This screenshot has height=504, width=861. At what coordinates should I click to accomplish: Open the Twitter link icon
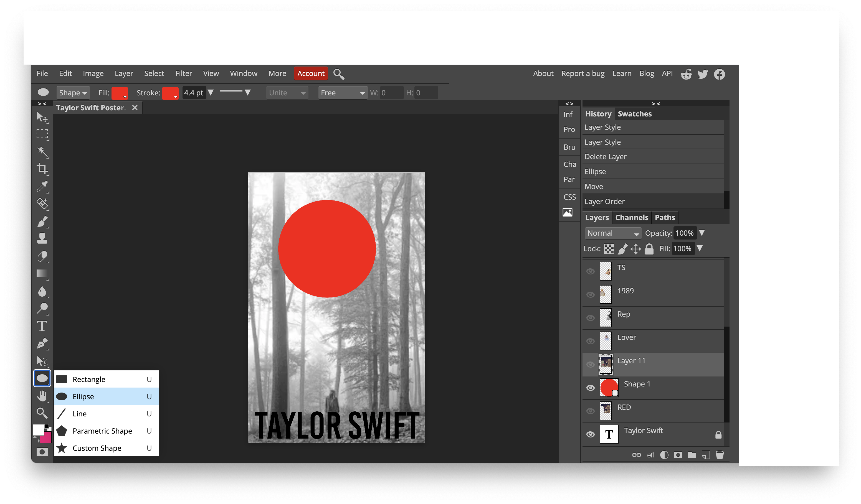703,74
